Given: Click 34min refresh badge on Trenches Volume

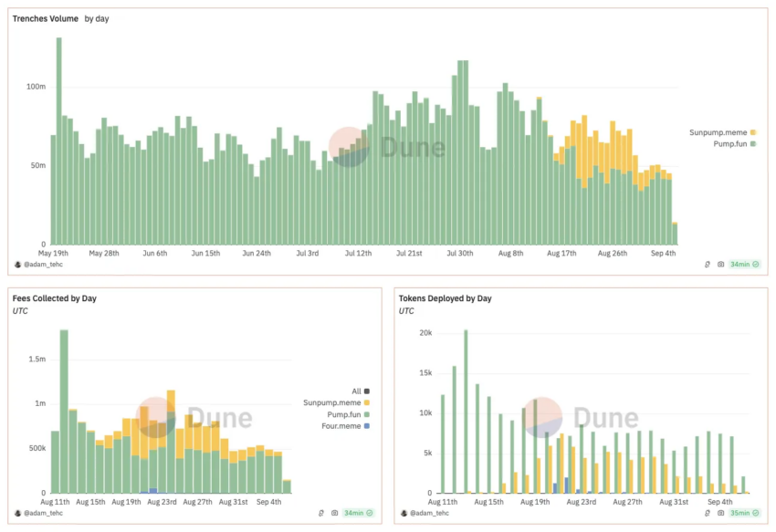Looking at the screenshot, I should coord(744,265).
